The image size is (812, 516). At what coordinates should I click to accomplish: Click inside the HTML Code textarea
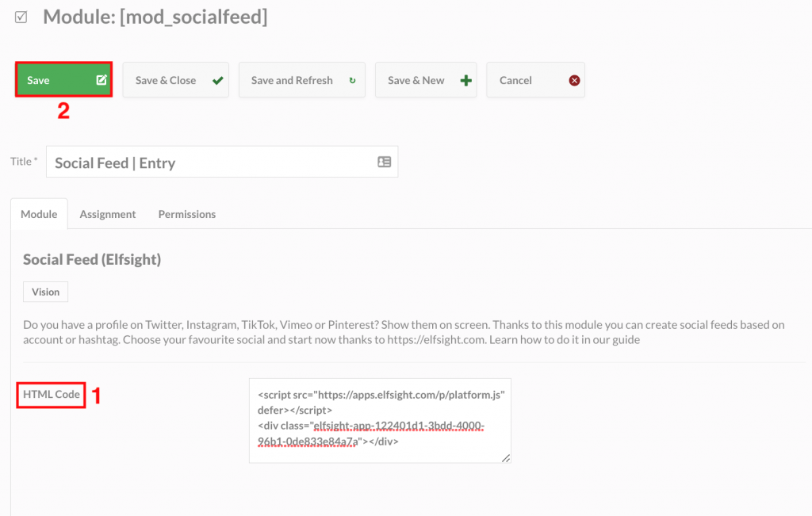click(380, 420)
